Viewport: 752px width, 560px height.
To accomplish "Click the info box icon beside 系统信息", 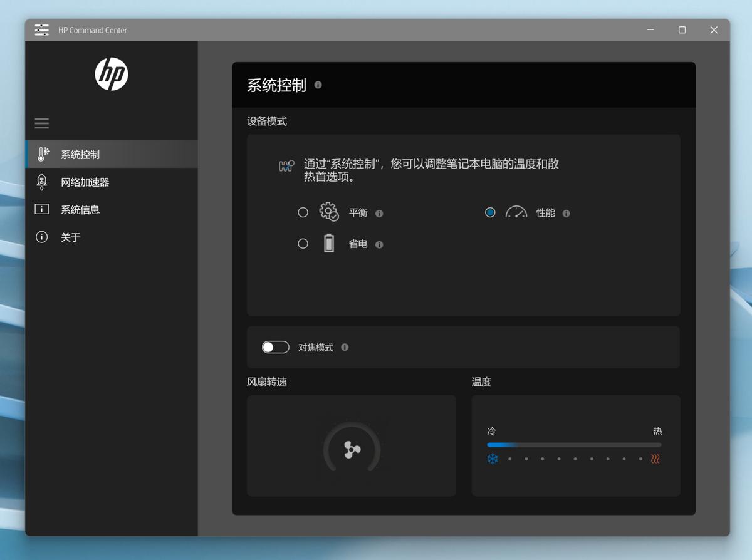I will (x=42, y=209).
